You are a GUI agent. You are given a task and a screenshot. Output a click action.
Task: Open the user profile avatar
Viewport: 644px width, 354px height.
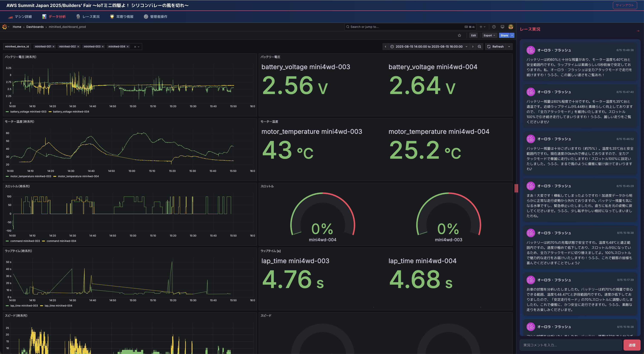click(511, 27)
